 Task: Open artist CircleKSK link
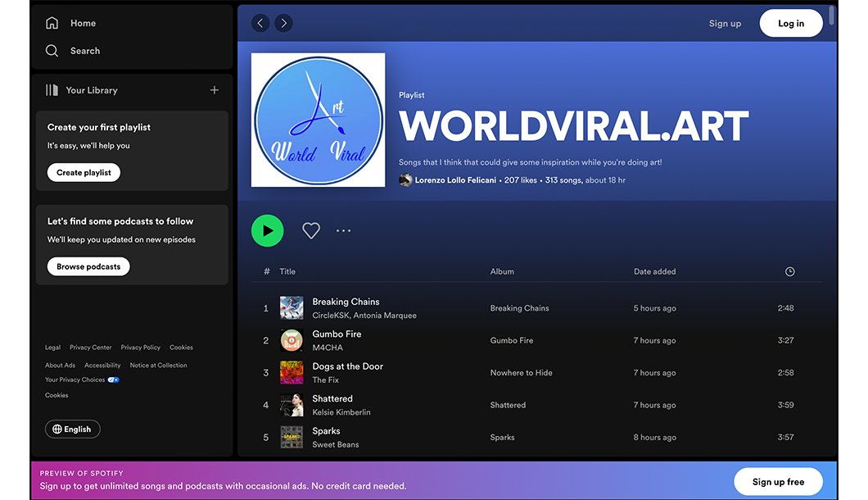pyautogui.click(x=331, y=316)
